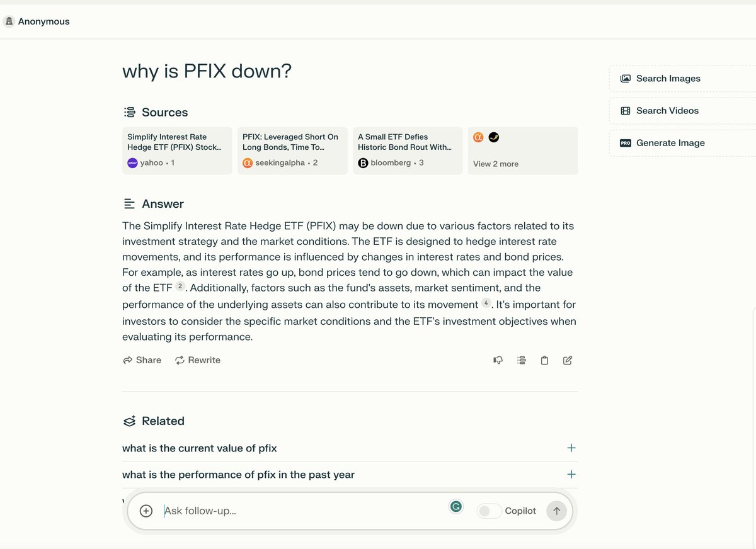
Task: Click the Search Images picture icon
Action: 626,79
